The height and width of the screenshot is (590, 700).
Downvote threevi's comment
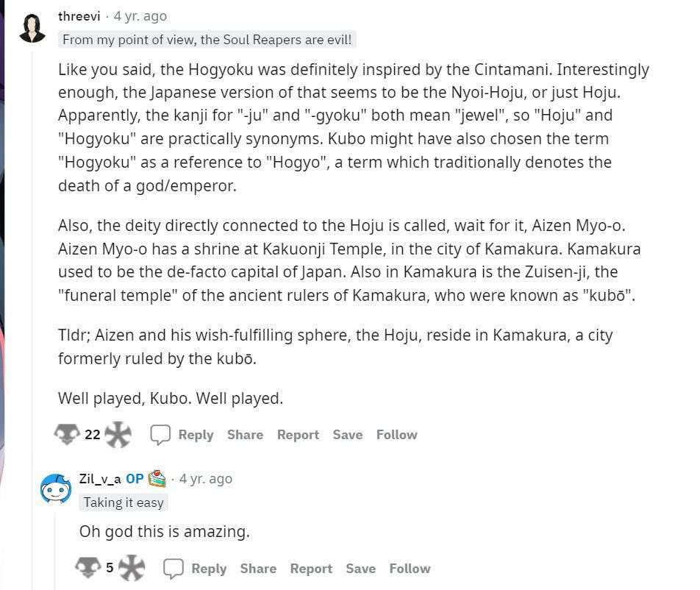click(118, 435)
